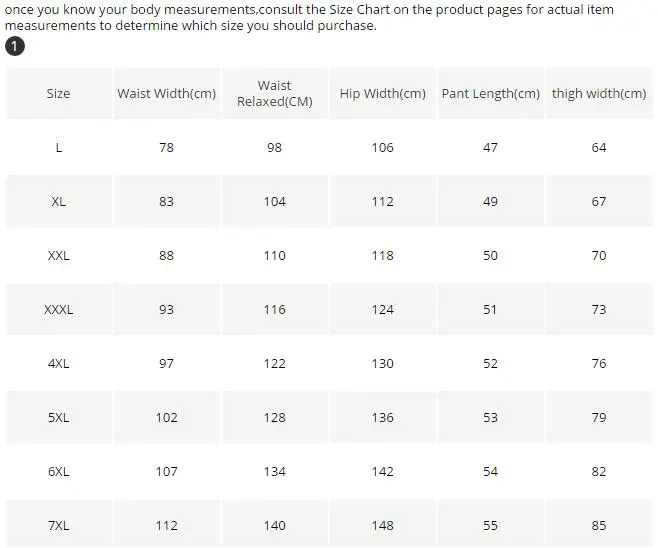Click the size L waist width value 78
This screenshot has width=658, height=548.
[x=166, y=147]
